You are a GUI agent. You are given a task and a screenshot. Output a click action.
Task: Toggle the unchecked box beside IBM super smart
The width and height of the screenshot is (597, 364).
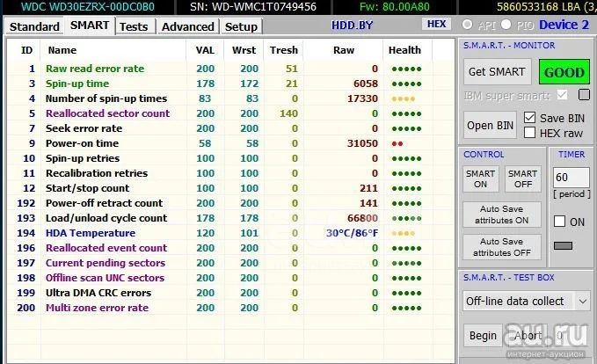(584, 94)
